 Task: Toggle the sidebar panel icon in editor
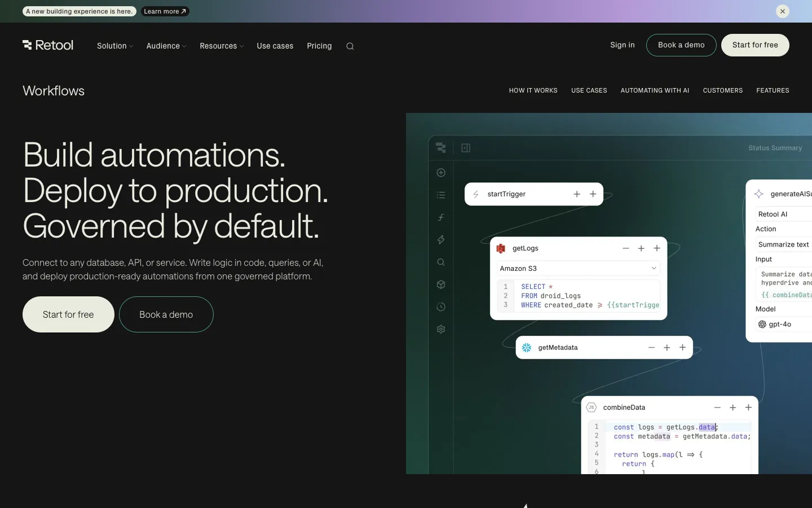[466, 148]
